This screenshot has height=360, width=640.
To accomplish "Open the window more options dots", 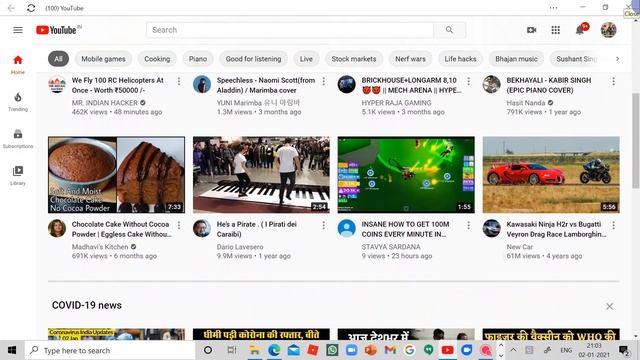I will [x=553, y=8].
